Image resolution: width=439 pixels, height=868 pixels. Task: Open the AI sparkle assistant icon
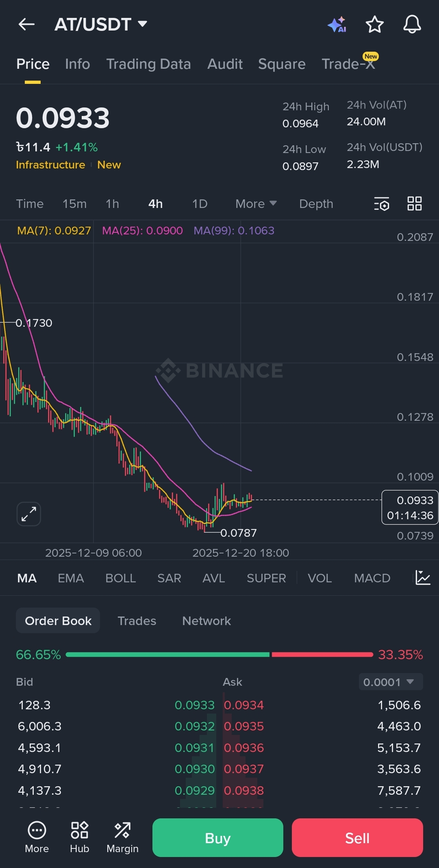pyautogui.click(x=337, y=24)
